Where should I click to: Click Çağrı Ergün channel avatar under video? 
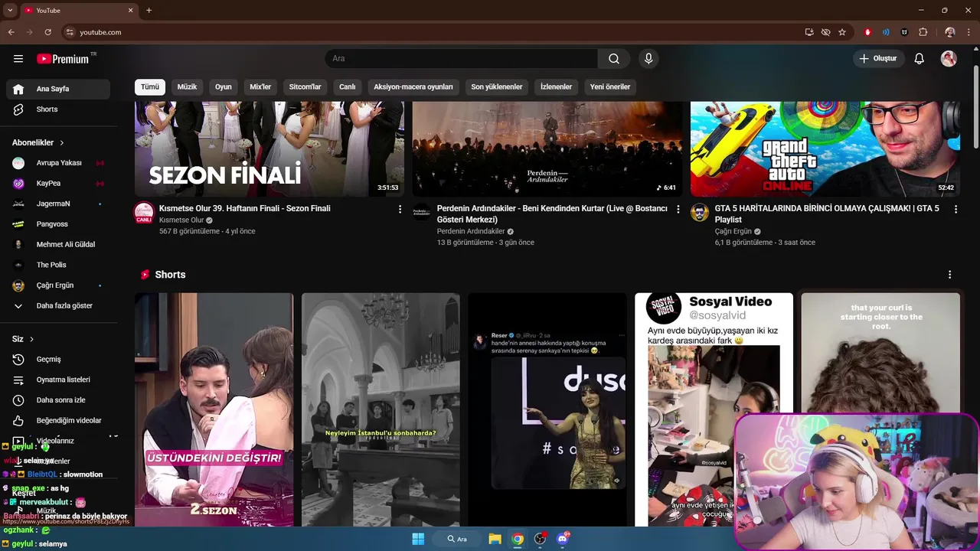click(700, 212)
